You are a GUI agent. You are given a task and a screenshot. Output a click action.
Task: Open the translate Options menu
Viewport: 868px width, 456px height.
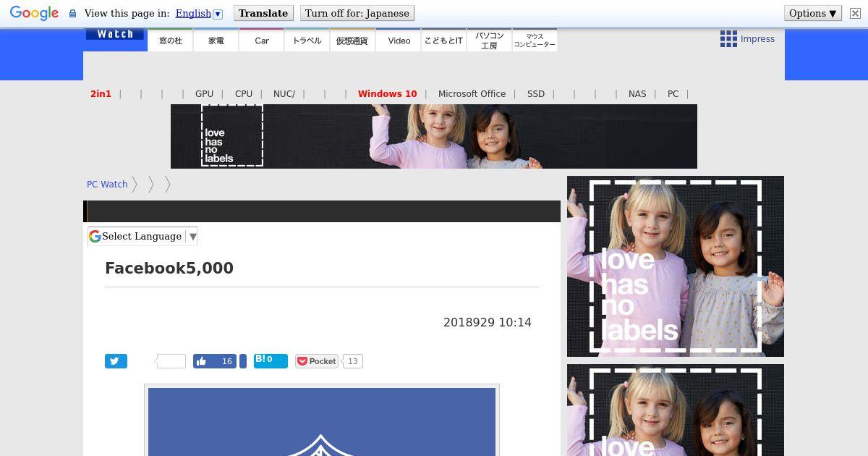pos(812,13)
